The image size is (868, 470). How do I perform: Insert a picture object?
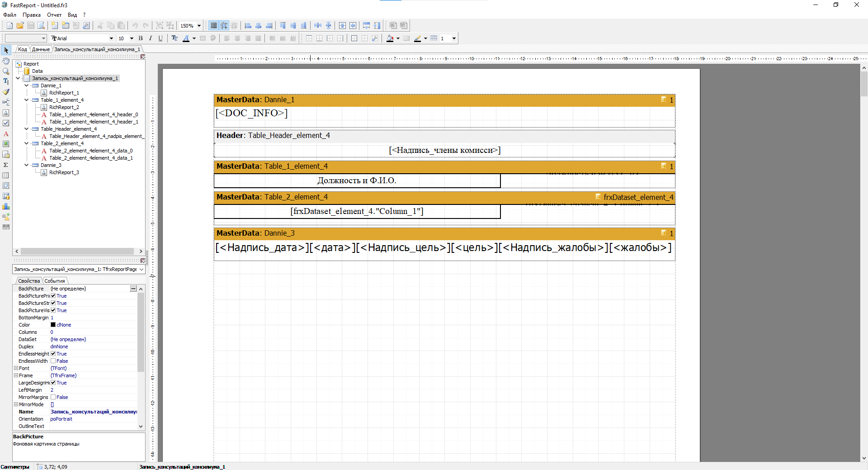click(x=6, y=144)
